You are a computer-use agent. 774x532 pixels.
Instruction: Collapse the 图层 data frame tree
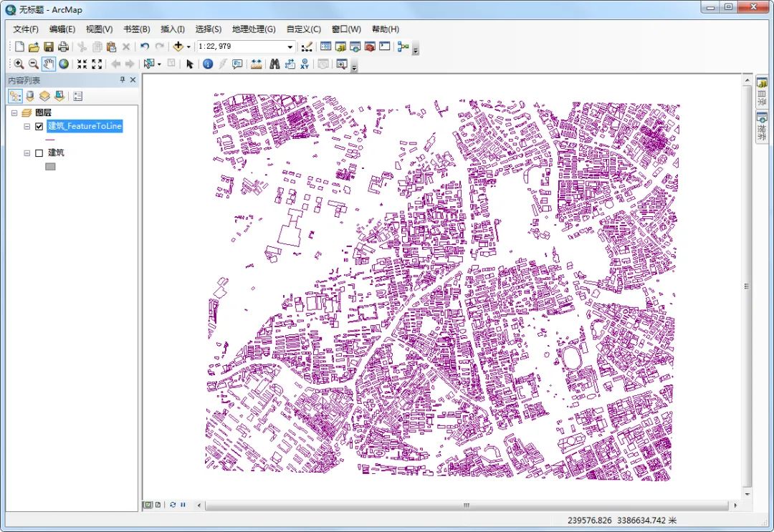[14, 113]
